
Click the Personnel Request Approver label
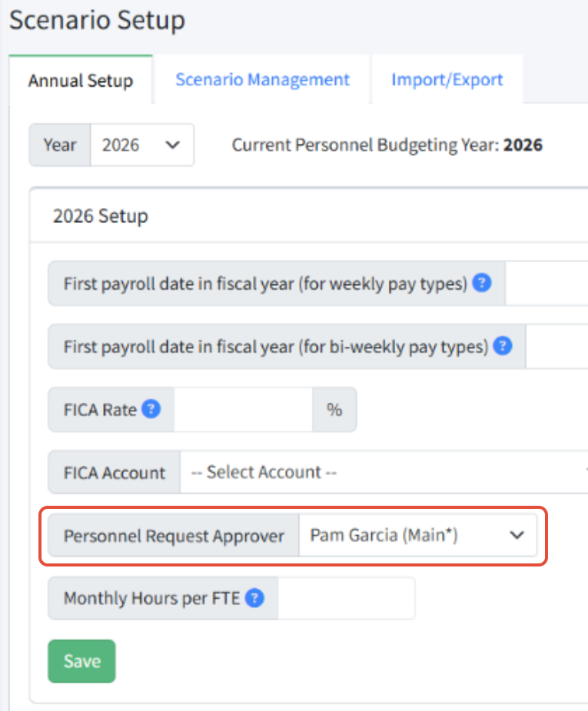coord(174,536)
